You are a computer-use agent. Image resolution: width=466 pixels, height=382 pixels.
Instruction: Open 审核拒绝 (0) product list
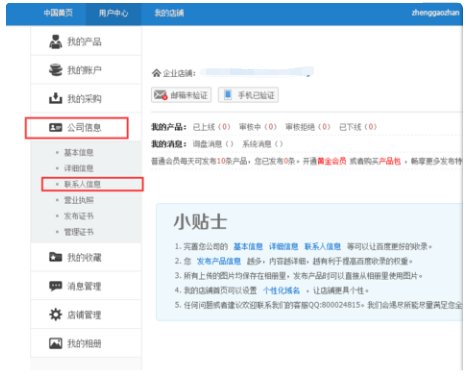coord(308,127)
